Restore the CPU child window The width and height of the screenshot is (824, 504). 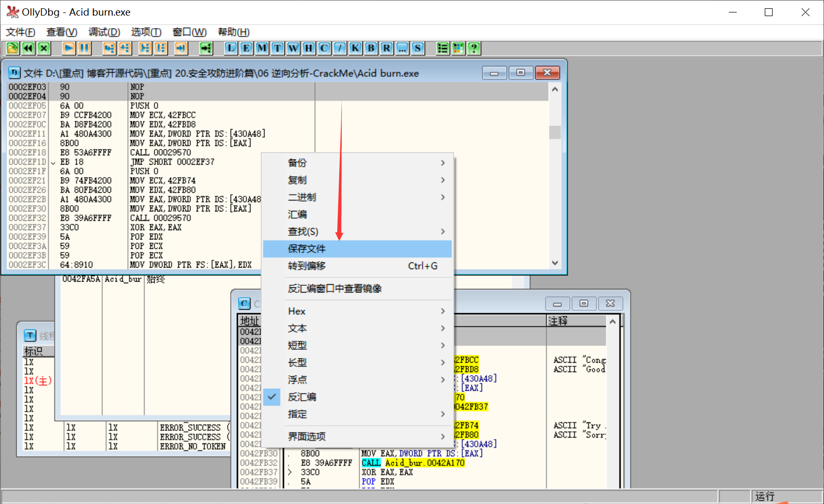(584, 303)
